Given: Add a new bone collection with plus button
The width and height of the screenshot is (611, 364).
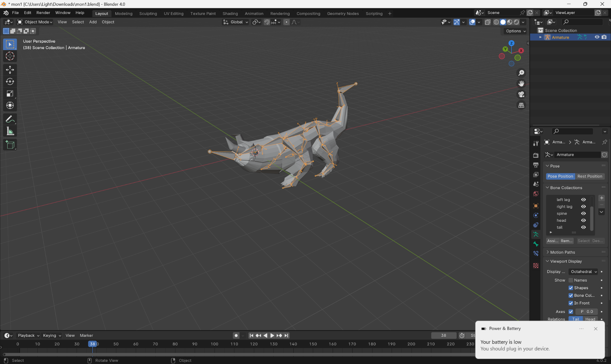Looking at the screenshot, I should coord(602,198).
